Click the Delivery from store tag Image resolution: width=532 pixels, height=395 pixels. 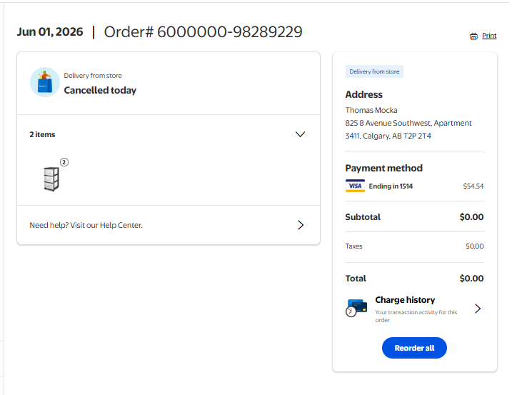(x=374, y=71)
